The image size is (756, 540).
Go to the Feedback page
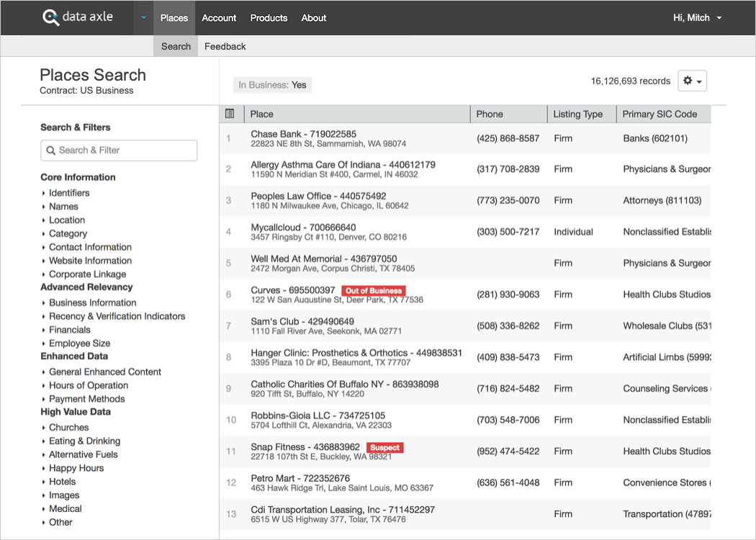[225, 46]
